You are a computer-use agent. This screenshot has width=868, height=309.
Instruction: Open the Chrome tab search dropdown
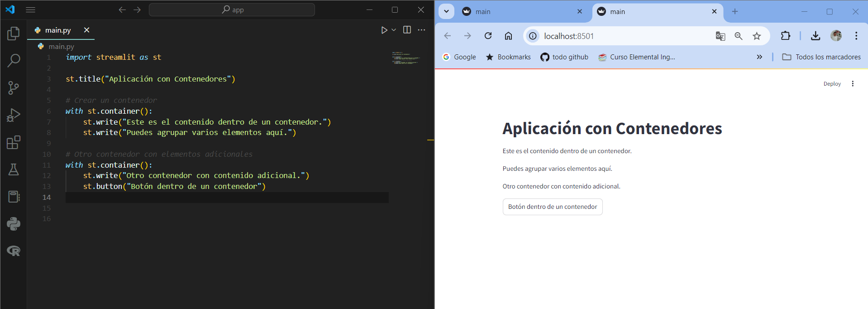tap(446, 11)
